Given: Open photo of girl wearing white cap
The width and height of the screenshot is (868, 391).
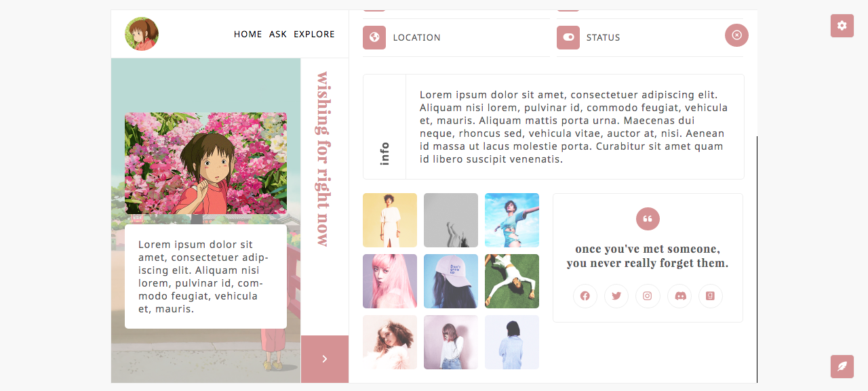Looking at the screenshot, I should click(451, 281).
